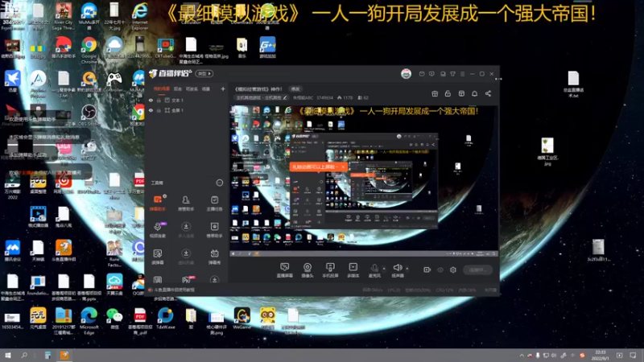Mute the 麦克风 microphone
This screenshot has height=362, width=644.
point(374,270)
